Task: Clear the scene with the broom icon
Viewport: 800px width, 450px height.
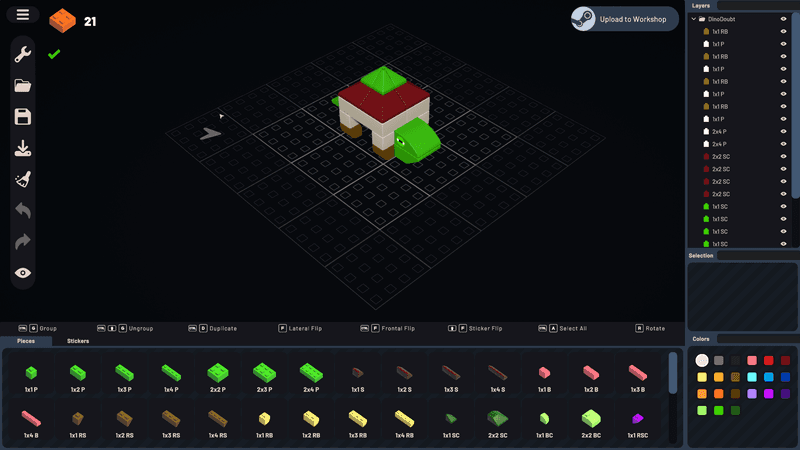Action: (x=23, y=180)
